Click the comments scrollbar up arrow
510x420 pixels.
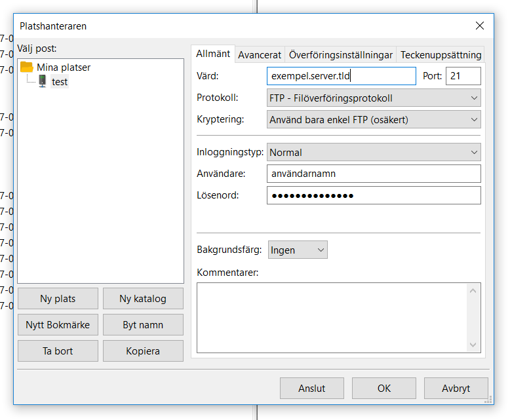(473, 291)
